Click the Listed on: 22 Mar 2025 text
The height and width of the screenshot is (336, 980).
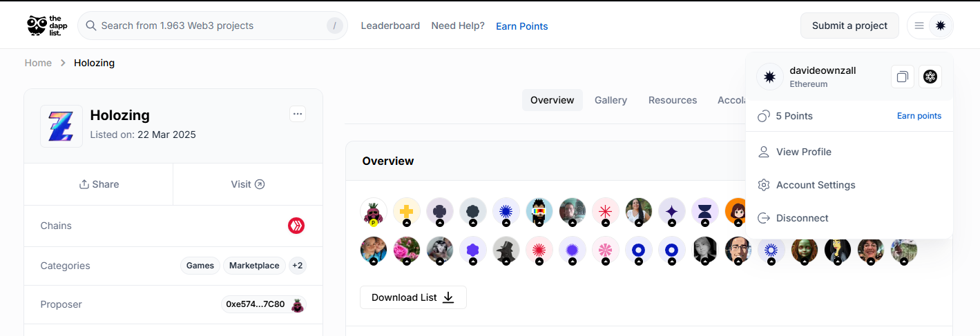click(x=143, y=135)
